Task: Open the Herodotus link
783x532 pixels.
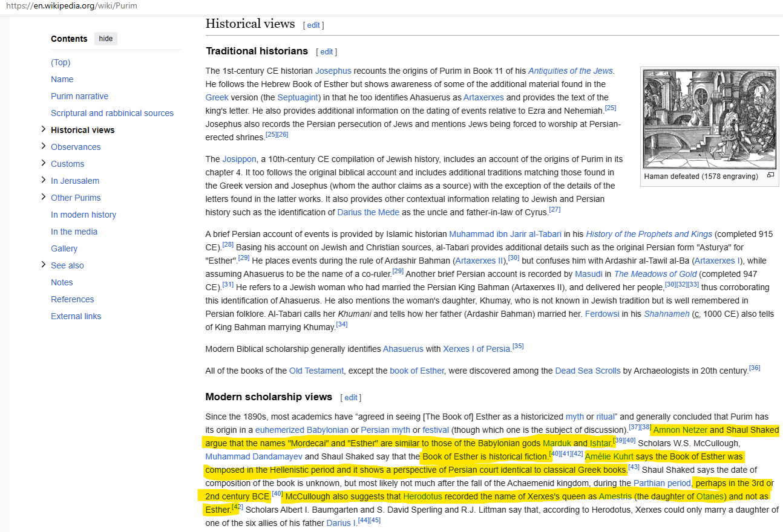Action: (422, 496)
